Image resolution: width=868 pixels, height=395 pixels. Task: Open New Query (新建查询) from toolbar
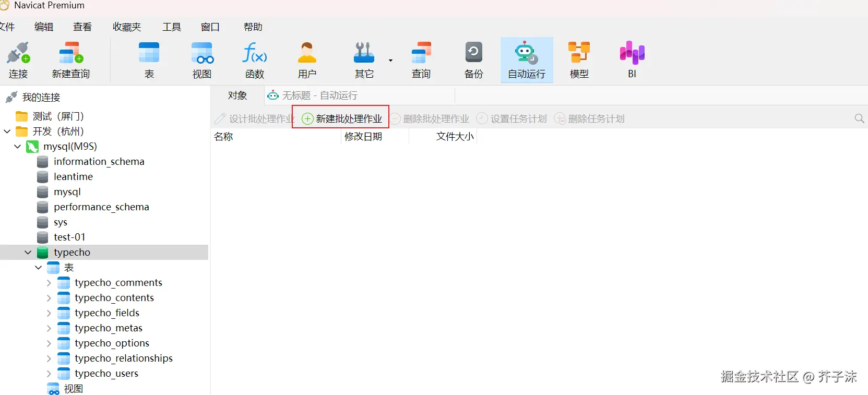(x=71, y=60)
